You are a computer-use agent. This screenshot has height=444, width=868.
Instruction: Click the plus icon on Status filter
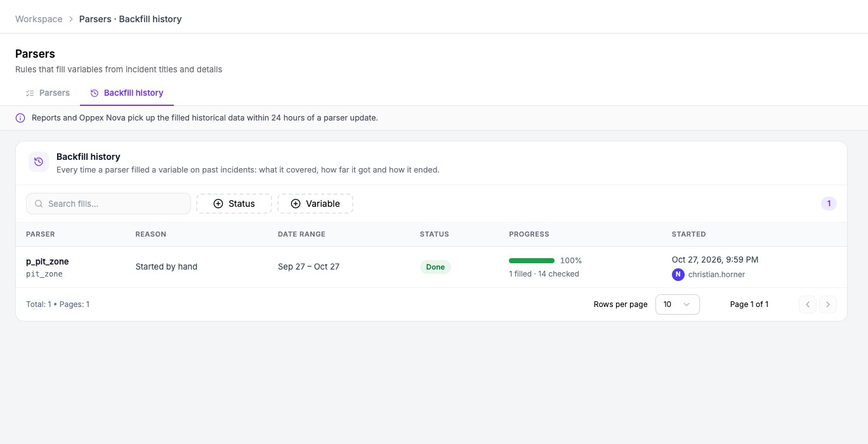(x=218, y=204)
